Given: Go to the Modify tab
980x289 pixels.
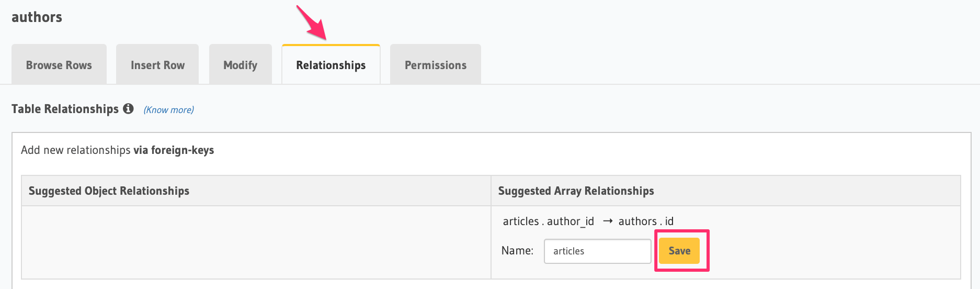Looking at the screenshot, I should coord(240,65).
